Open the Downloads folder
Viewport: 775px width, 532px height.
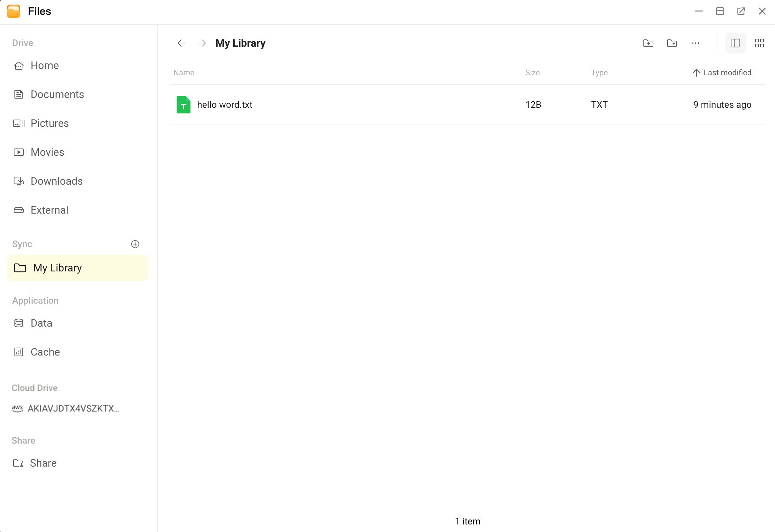(x=56, y=181)
